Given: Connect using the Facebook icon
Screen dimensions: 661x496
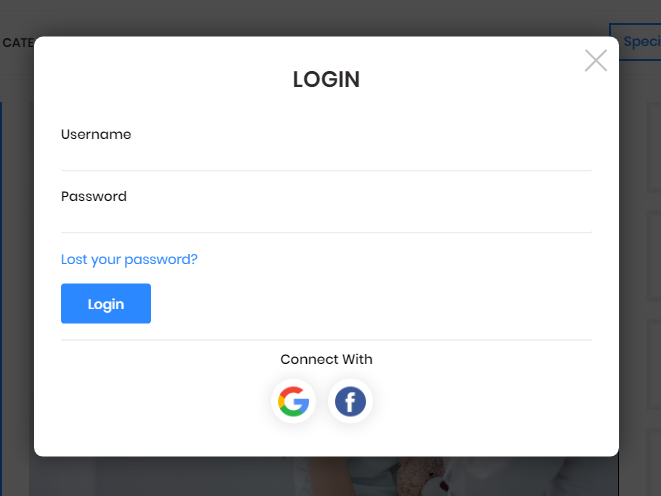Looking at the screenshot, I should tap(350, 401).
